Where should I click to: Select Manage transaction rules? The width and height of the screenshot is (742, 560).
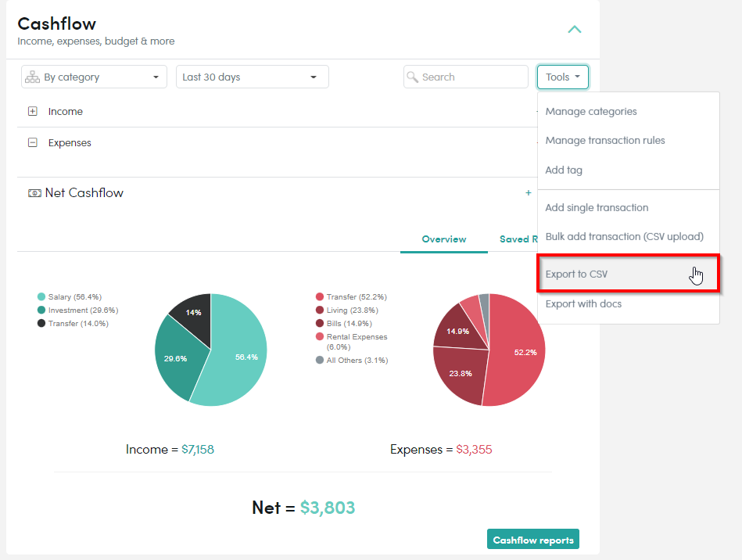(x=605, y=141)
